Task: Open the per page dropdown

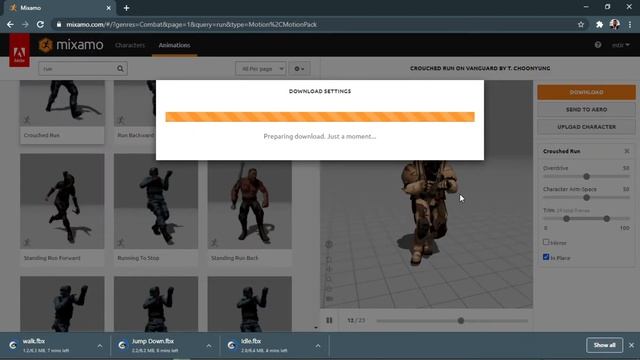Action: (x=260, y=69)
